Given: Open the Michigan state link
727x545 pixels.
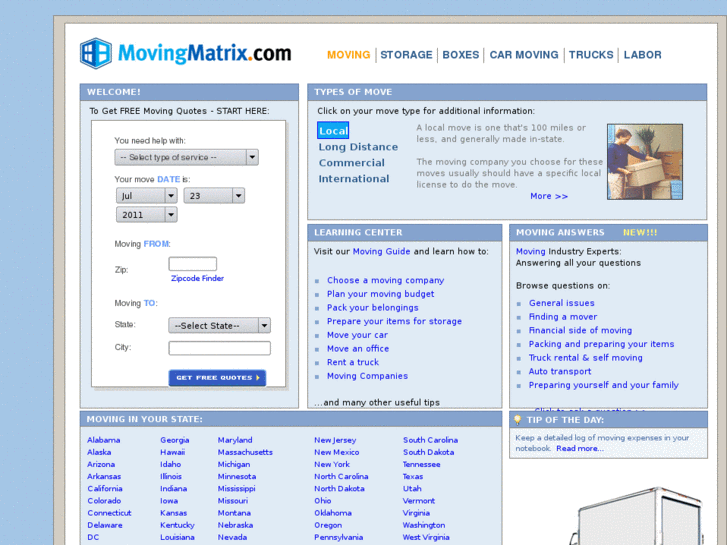Looking at the screenshot, I should 234,464.
